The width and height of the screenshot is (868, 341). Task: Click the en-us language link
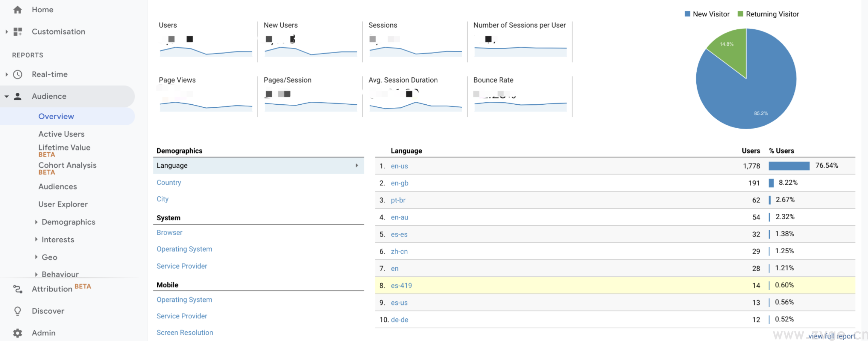coord(399,166)
